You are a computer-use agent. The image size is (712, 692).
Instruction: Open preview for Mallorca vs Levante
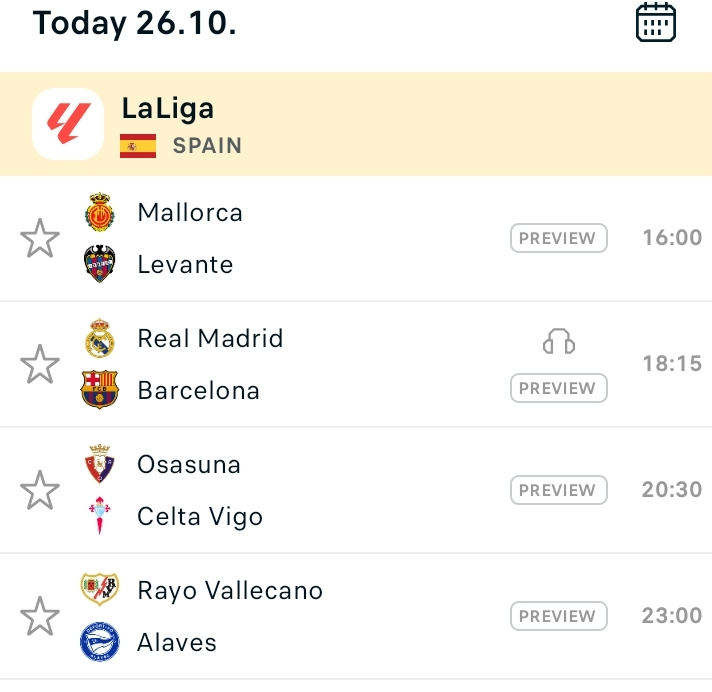[x=558, y=238]
